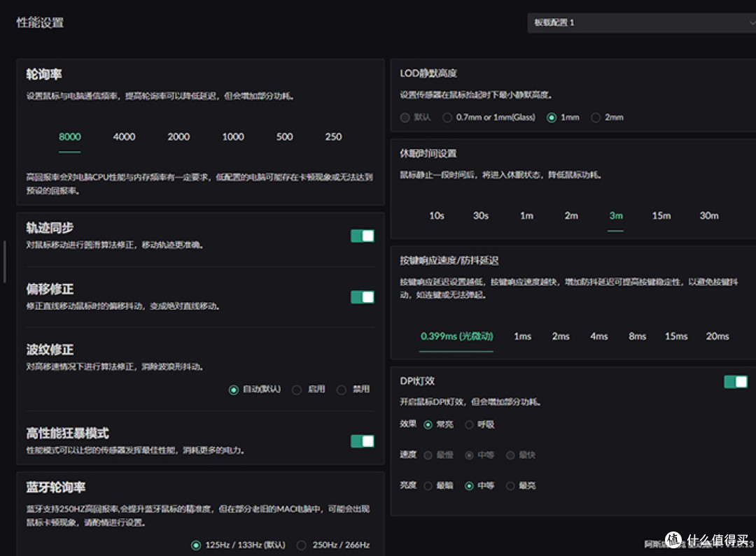Image resolution: width=756 pixels, height=556 pixels.
Task: Select 8ms debounce delay
Action: [x=638, y=336]
